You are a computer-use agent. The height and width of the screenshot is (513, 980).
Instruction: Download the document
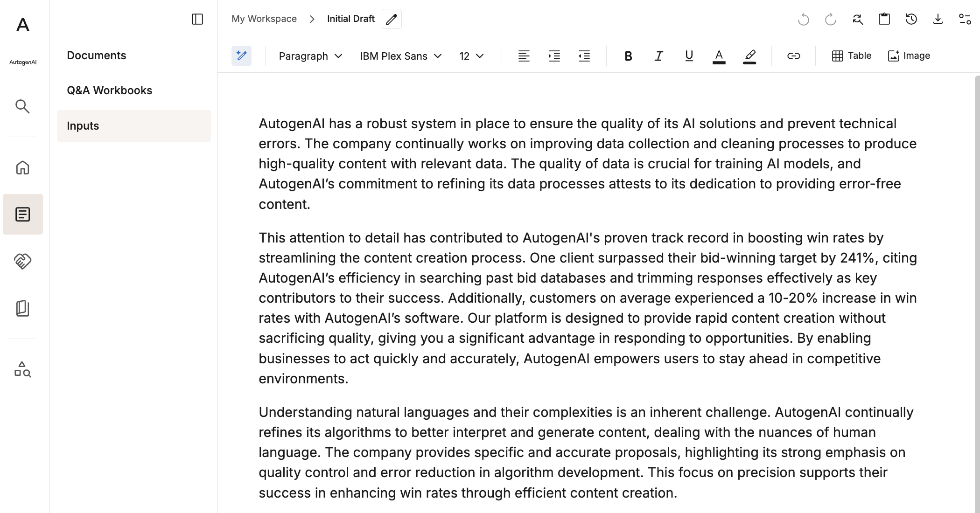coord(938,19)
